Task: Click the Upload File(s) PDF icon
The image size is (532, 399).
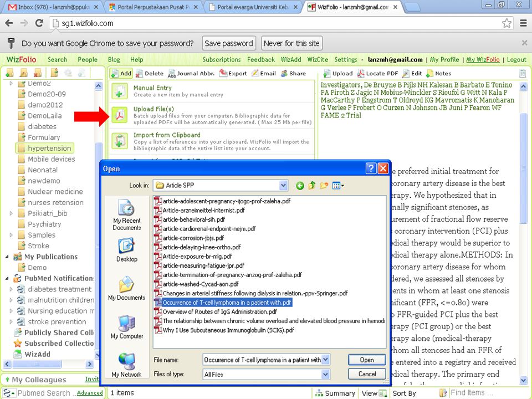Action: pyautogui.click(x=120, y=115)
